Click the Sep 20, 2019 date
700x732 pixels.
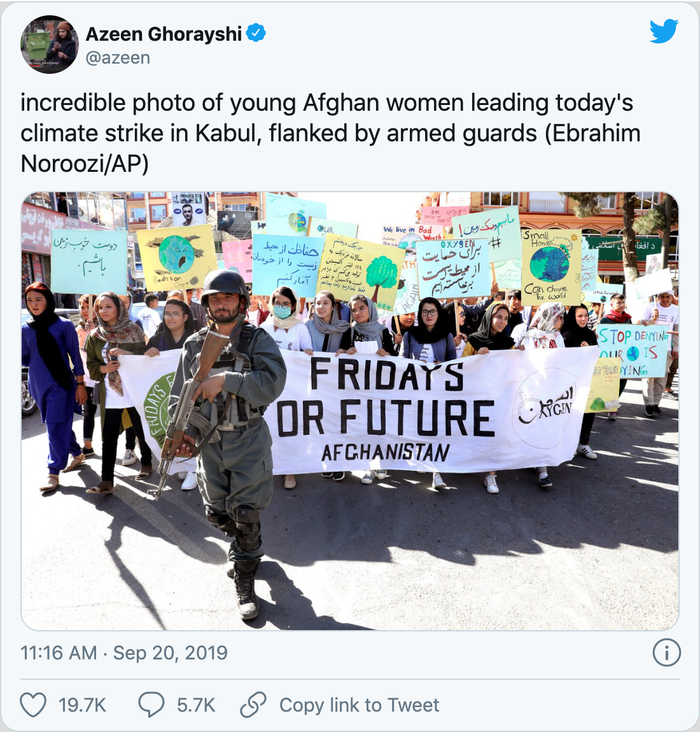pos(171,652)
